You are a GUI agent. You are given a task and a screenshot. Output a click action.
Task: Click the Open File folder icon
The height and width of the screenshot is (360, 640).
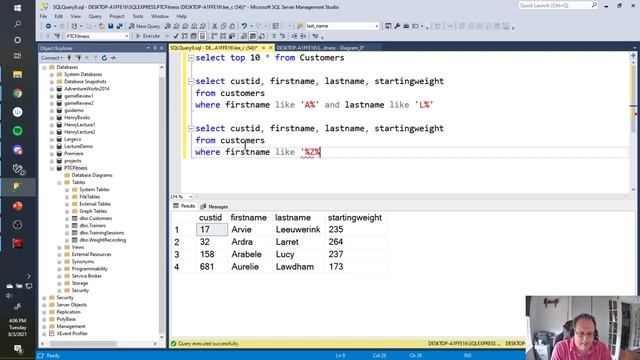[x=102, y=26]
